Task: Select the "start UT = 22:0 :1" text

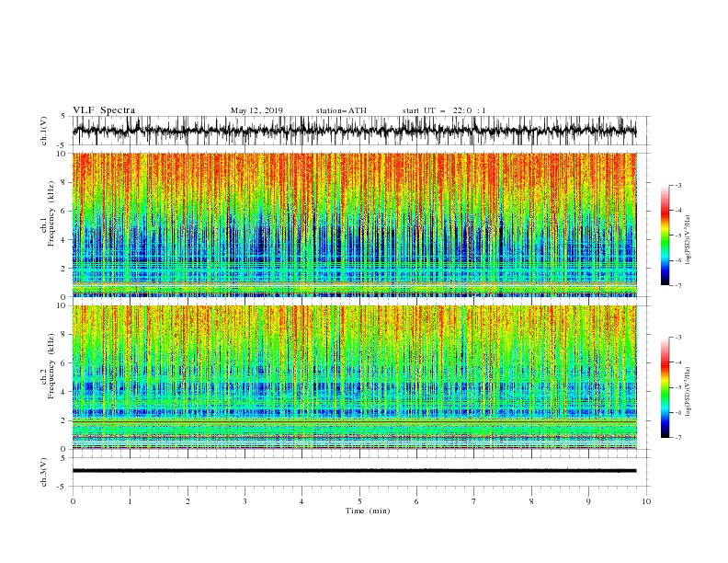Action: (x=443, y=110)
